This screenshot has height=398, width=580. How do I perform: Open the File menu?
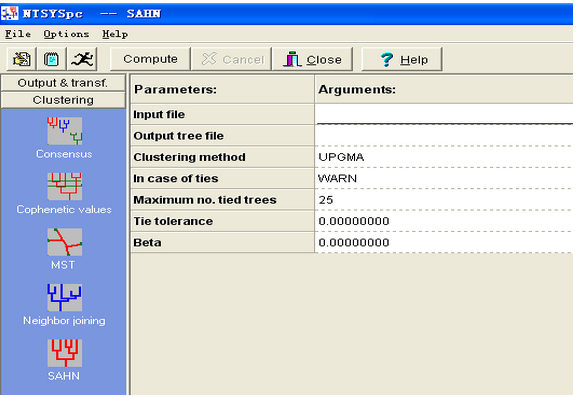18,34
